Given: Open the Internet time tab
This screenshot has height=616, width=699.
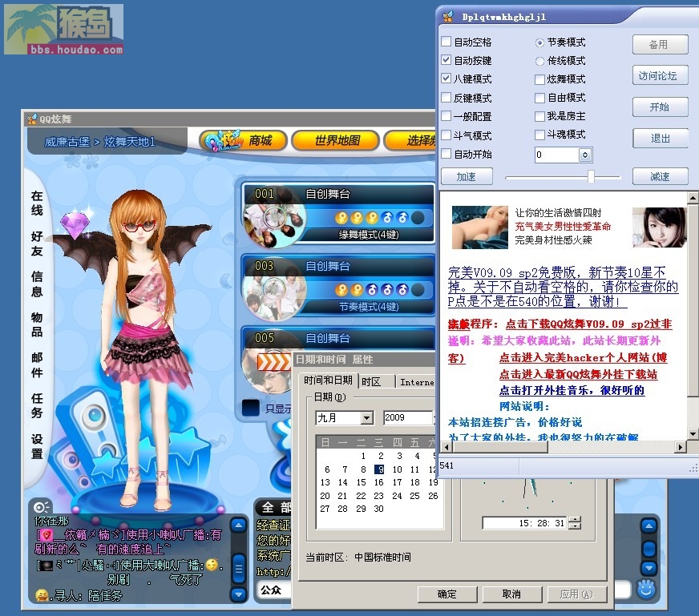Looking at the screenshot, I should click(x=416, y=382).
